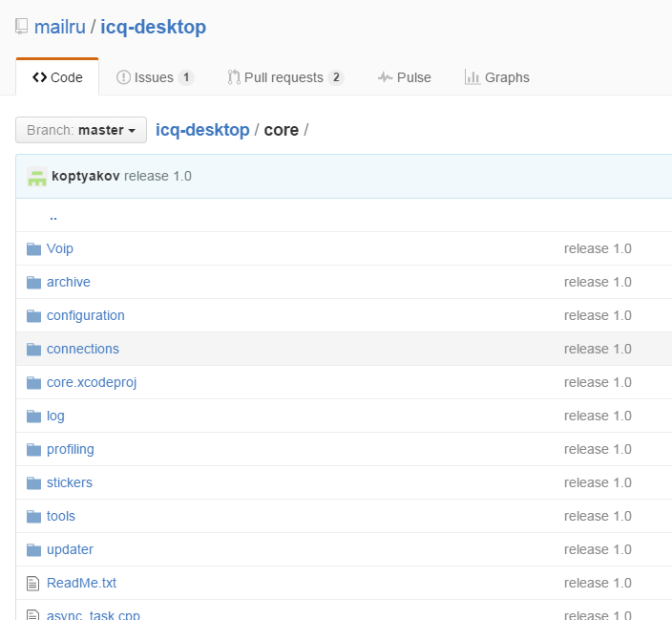Open the Branch: master dropdown

[x=81, y=130]
